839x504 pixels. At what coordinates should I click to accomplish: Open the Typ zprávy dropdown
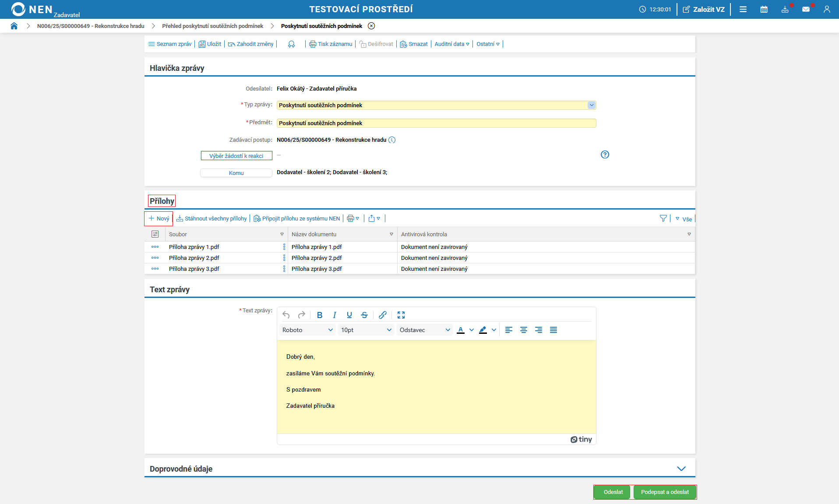591,105
